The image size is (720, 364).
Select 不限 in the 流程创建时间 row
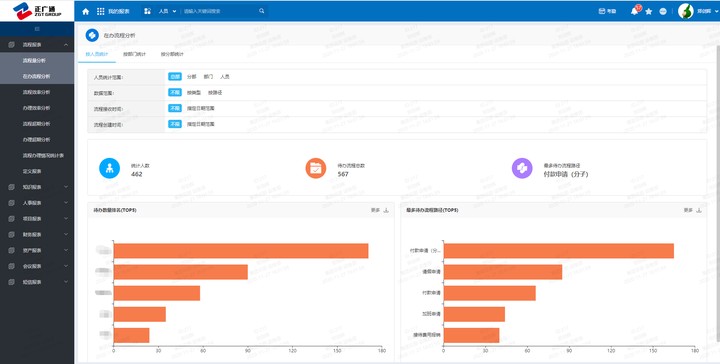175,124
